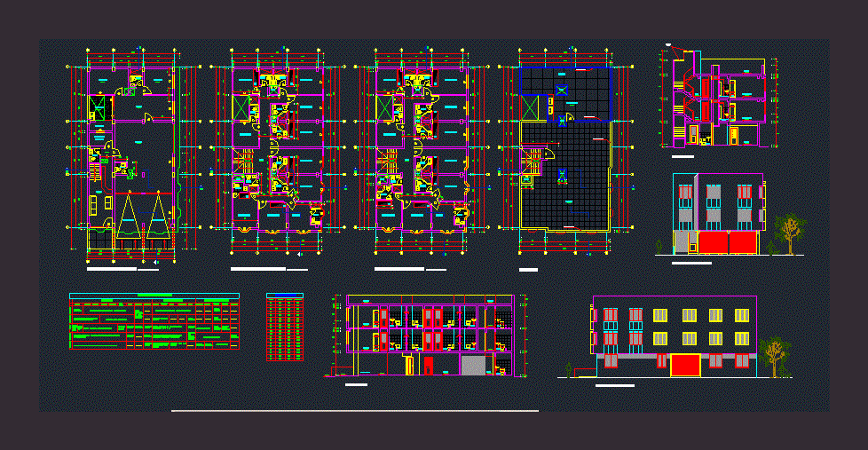Click the small shrub left of narrow elevation

[658, 246]
